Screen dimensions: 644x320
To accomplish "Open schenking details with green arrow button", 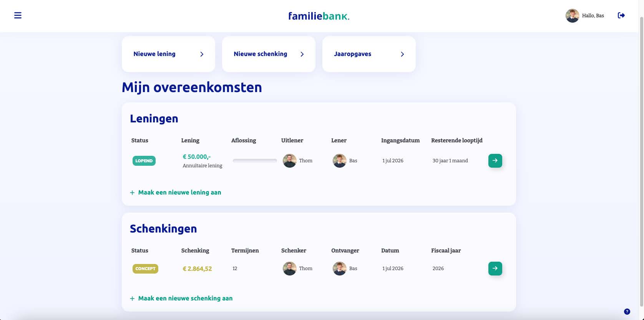I will click(x=495, y=268).
